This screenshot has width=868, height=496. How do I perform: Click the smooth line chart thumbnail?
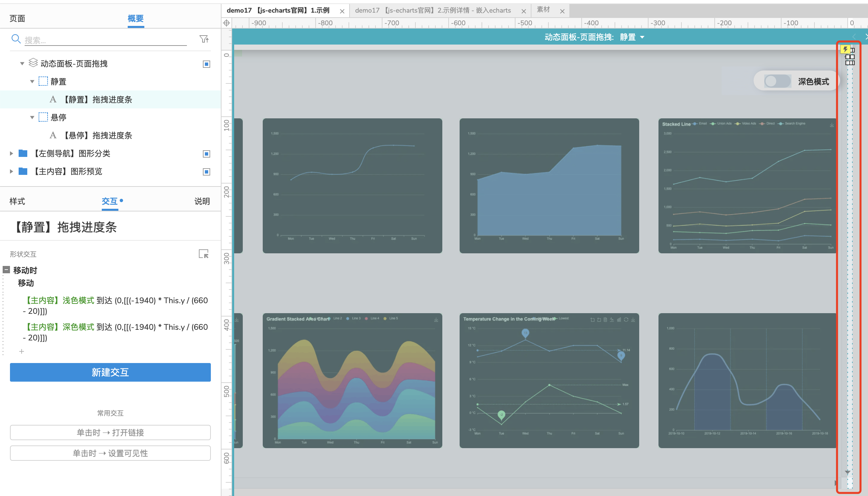tap(353, 186)
